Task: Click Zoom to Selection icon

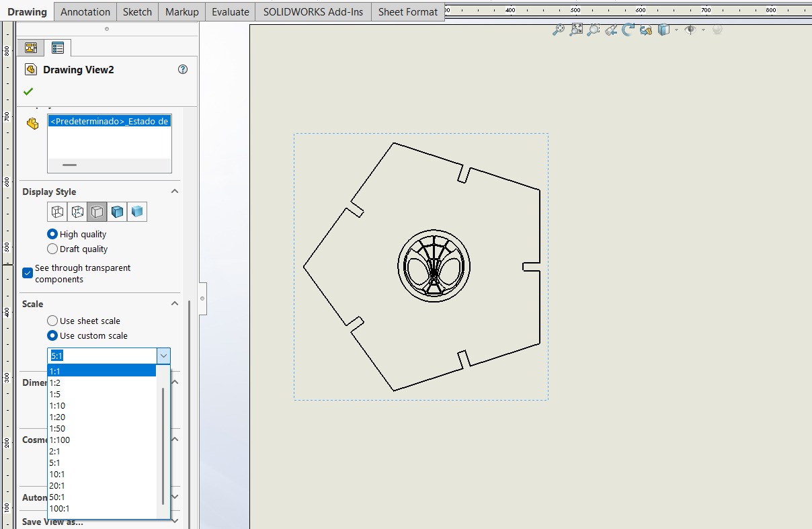Action: (594, 30)
